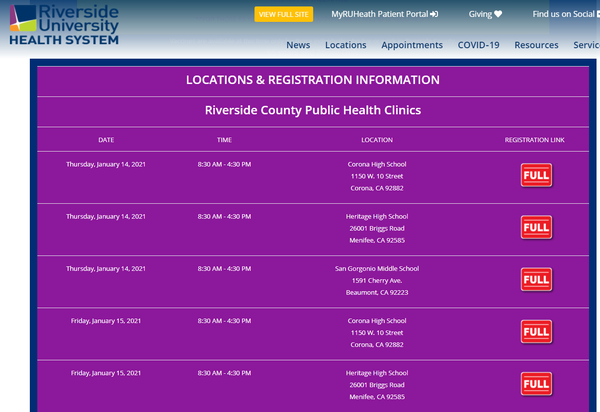Click FULL badge for San Gorgonio Middle School

coord(536,280)
